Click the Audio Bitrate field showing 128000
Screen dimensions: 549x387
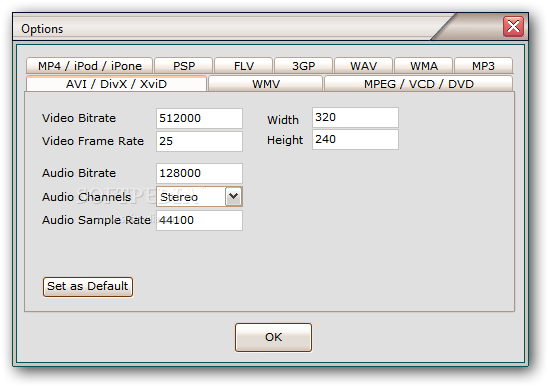tap(199, 173)
